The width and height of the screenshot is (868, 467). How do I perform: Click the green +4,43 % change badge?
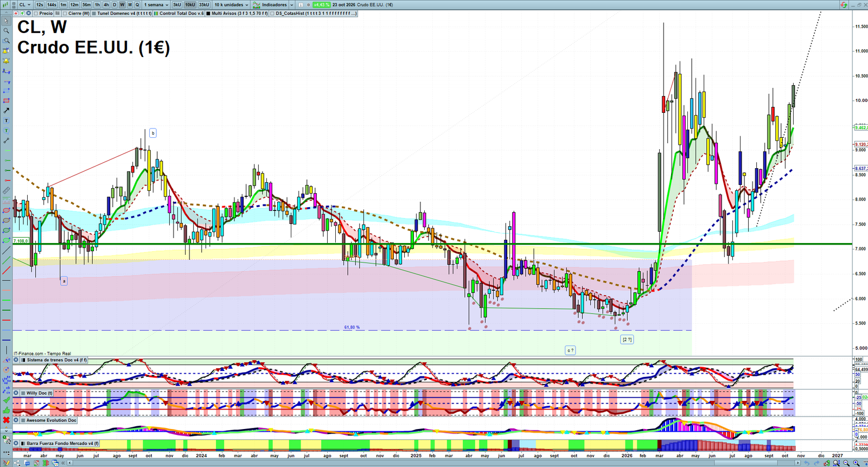[x=322, y=4]
